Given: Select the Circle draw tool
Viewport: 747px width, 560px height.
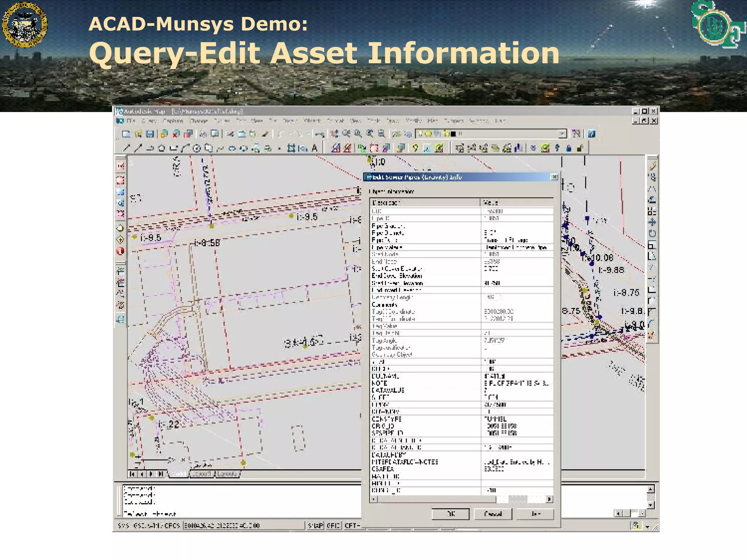Looking at the screenshot, I should pyautogui.click(x=197, y=148).
